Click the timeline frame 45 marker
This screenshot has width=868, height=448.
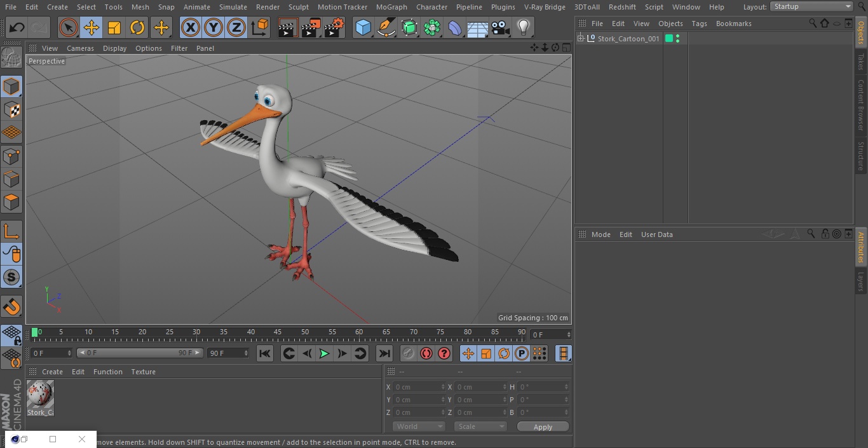click(x=278, y=332)
